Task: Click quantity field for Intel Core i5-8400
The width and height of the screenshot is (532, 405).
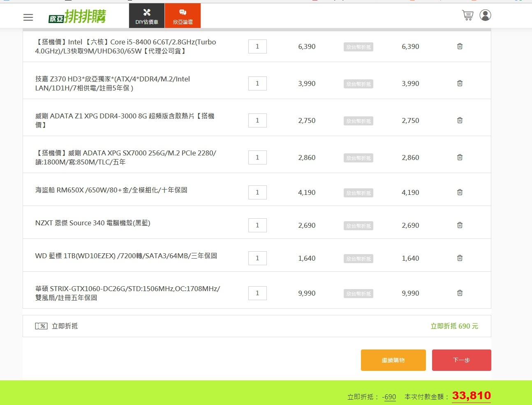Action: [257, 46]
